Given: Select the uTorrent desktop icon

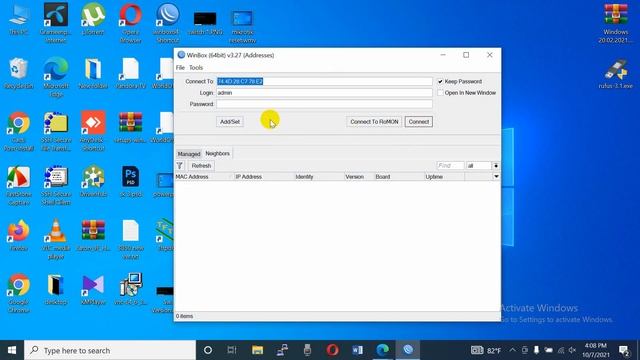Looking at the screenshot, I should pyautogui.click(x=93, y=20).
